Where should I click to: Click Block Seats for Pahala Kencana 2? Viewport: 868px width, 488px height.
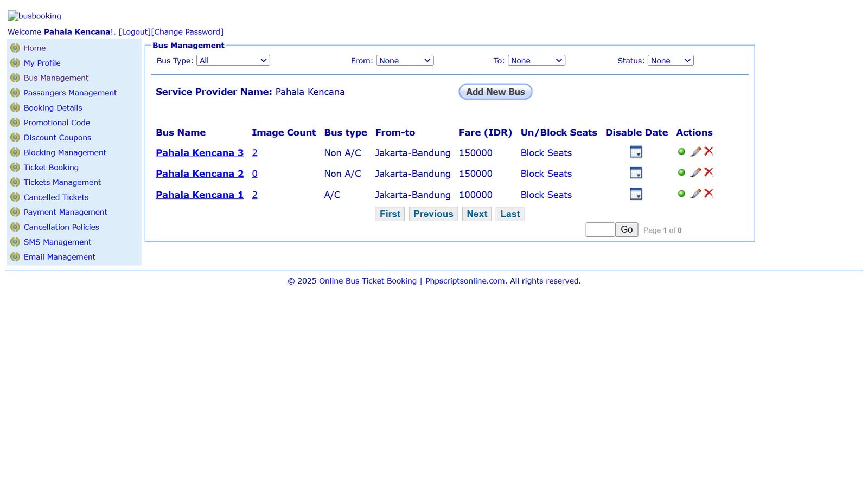click(x=546, y=174)
